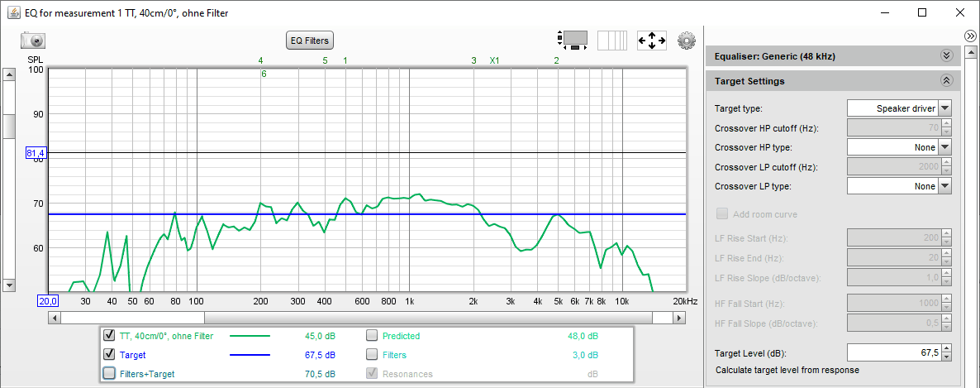
Task: Enable the Filters+Target trace checkbox
Action: pos(109,374)
